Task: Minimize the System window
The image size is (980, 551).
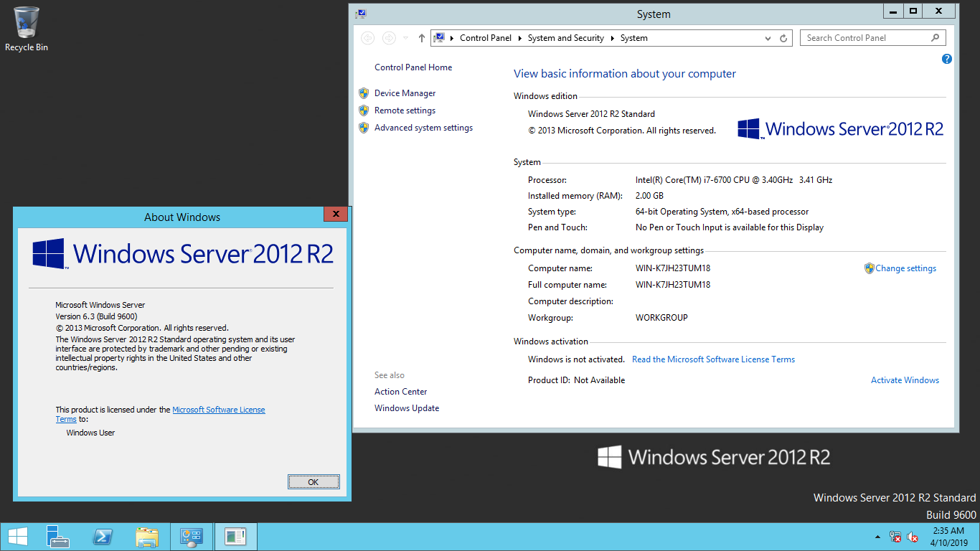Action: pyautogui.click(x=892, y=11)
